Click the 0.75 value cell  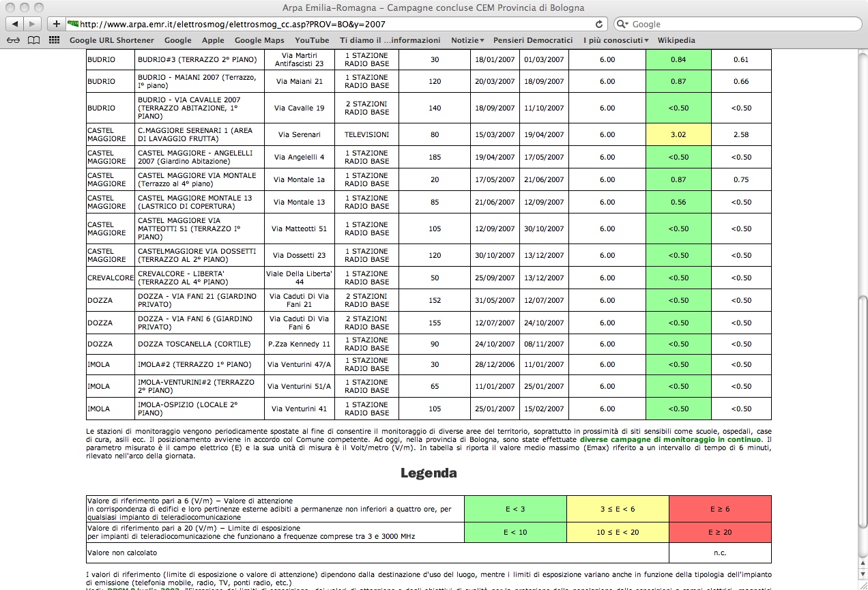(741, 179)
